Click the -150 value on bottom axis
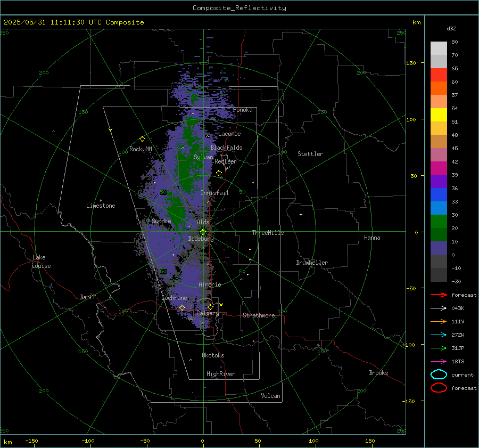The width and height of the screenshot is (479, 448). point(31,441)
